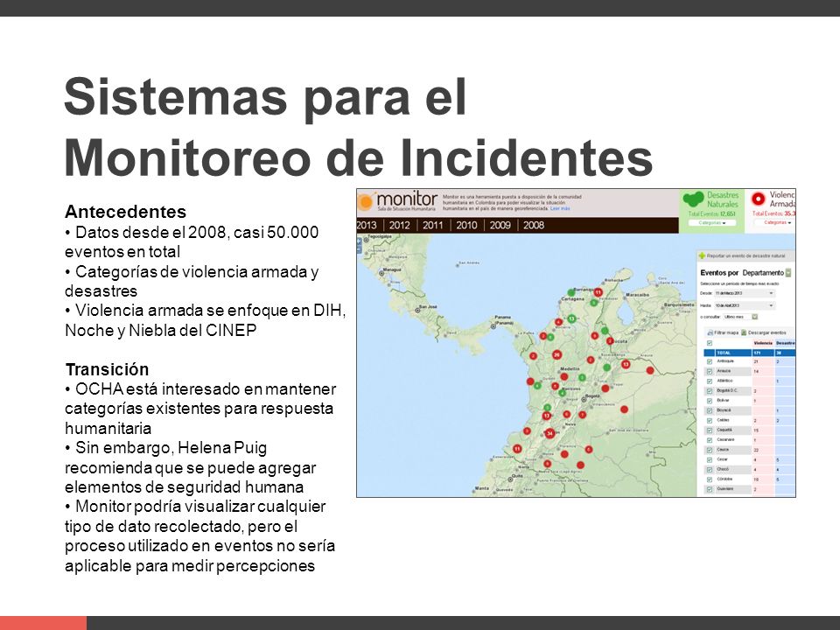Toggle the Cesar checkbox

tap(710, 459)
